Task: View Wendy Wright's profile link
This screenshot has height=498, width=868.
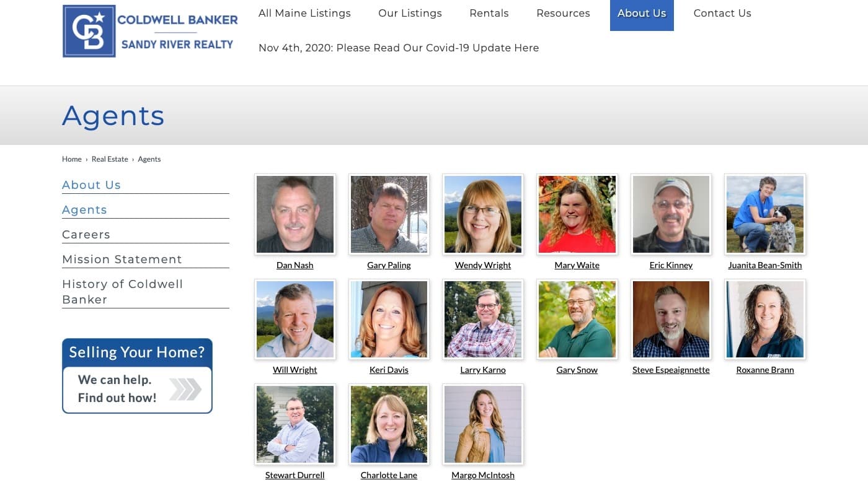Action: tap(483, 265)
